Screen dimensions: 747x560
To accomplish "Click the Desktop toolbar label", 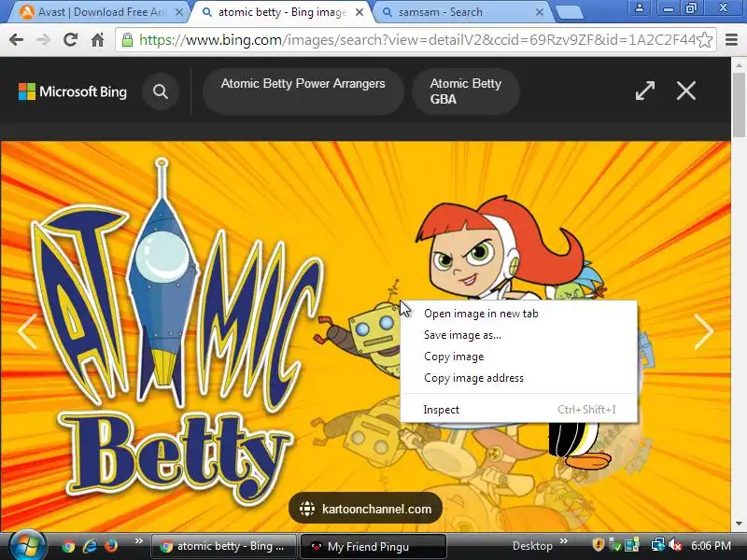I will (x=532, y=546).
